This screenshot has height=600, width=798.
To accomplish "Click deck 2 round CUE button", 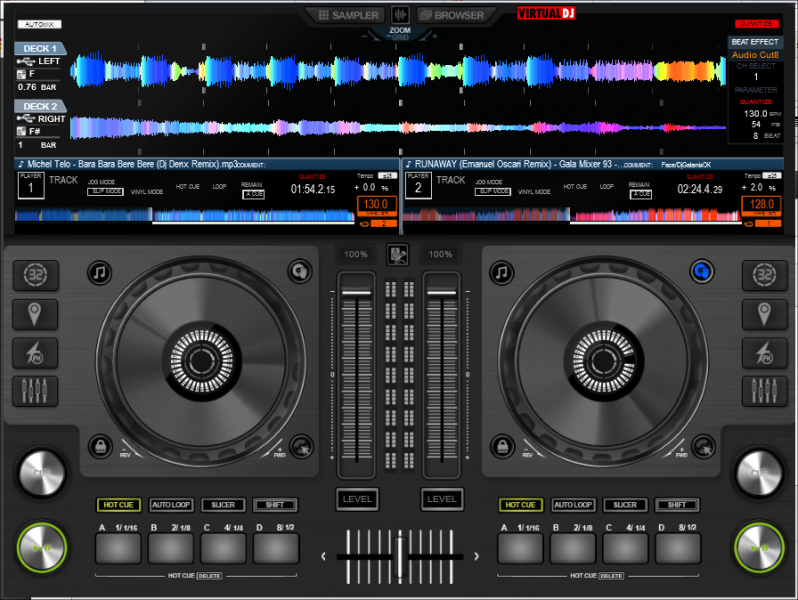I will (x=759, y=473).
